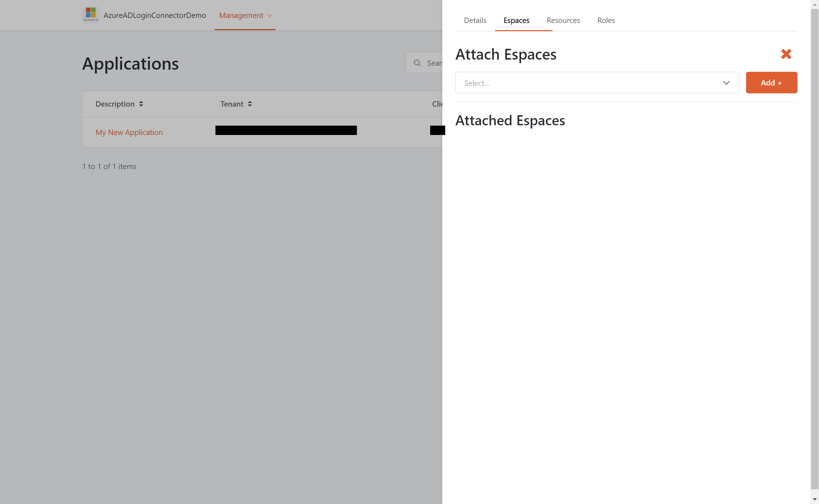The height and width of the screenshot is (504, 819).
Task: Open My New Application from the list
Action: pos(129,132)
